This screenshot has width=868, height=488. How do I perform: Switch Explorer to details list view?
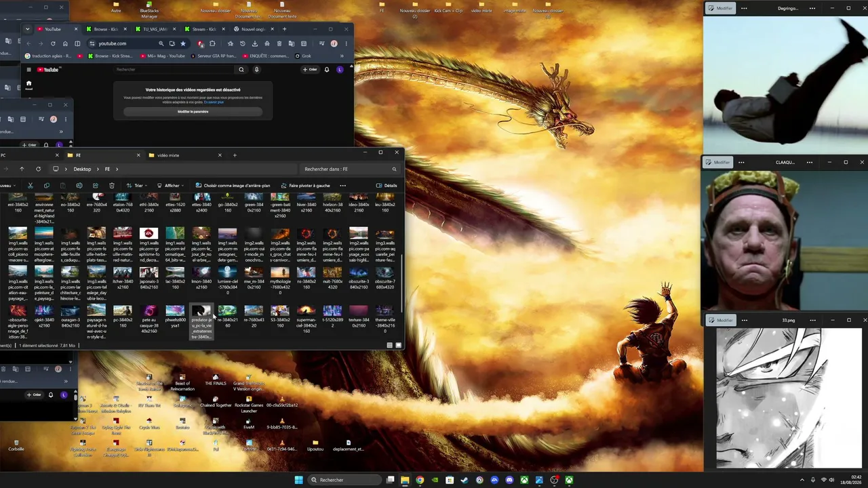[x=389, y=345]
